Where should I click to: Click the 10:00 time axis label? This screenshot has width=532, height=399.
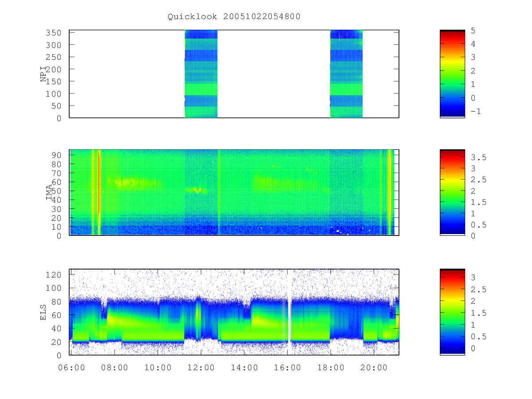[158, 368]
